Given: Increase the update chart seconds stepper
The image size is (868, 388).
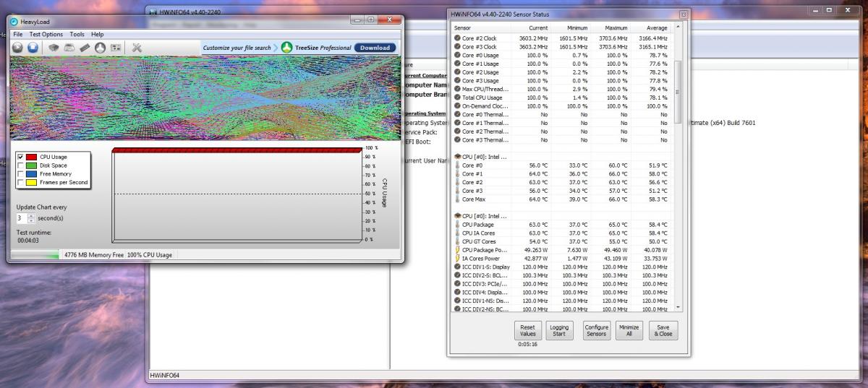Looking at the screenshot, I should click(x=31, y=215).
